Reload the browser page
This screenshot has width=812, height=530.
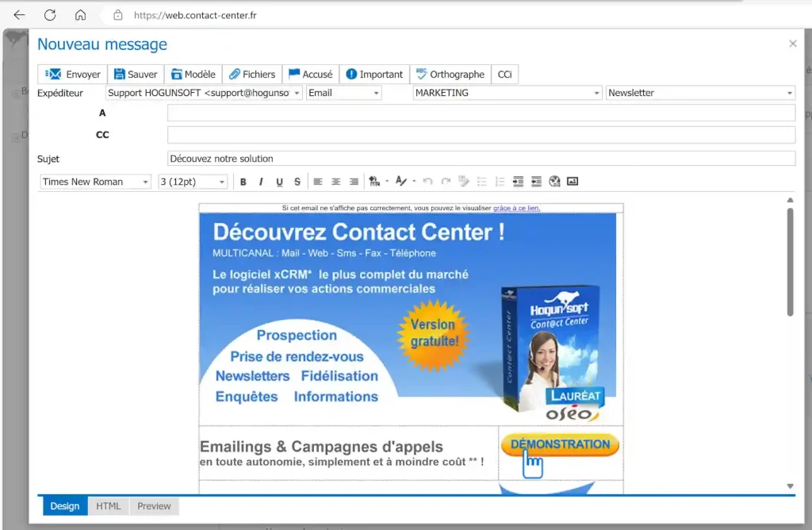(x=50, y=15)
